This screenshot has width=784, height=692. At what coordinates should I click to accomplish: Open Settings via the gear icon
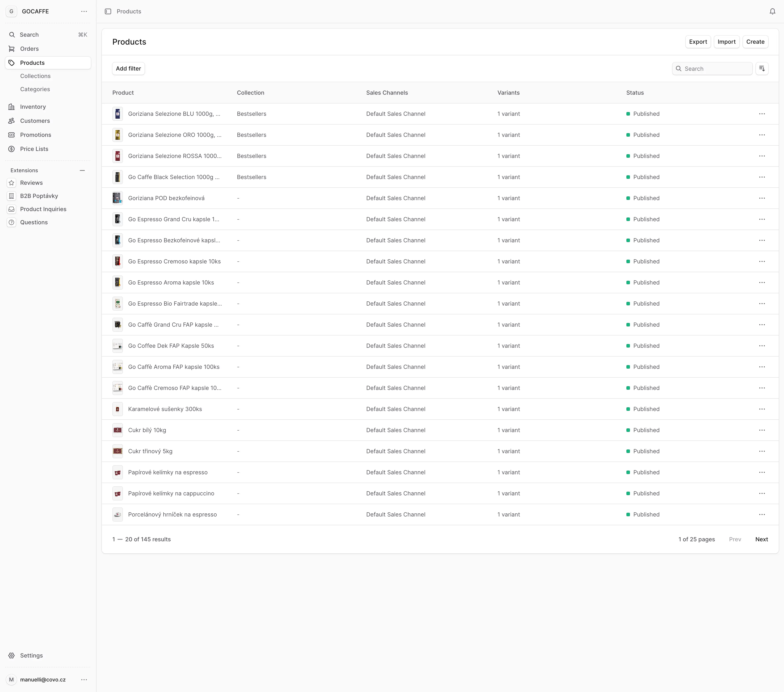pos(11,656)
